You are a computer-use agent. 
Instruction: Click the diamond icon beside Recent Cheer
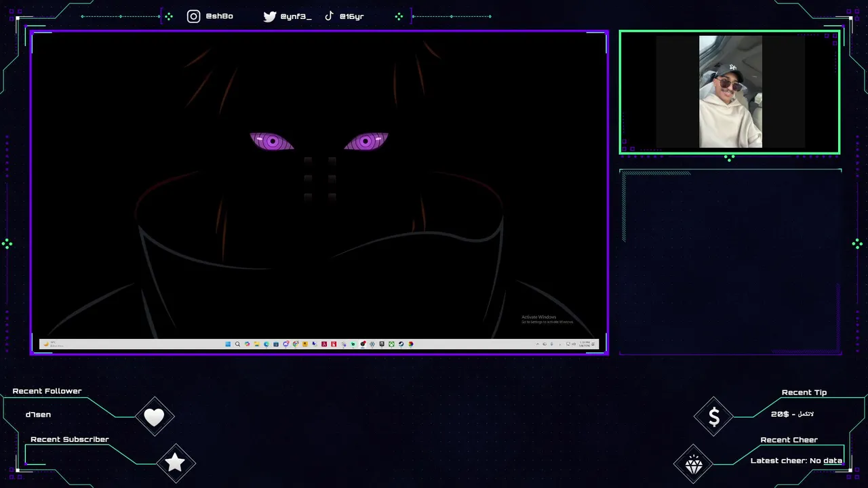tap(694, 465)
